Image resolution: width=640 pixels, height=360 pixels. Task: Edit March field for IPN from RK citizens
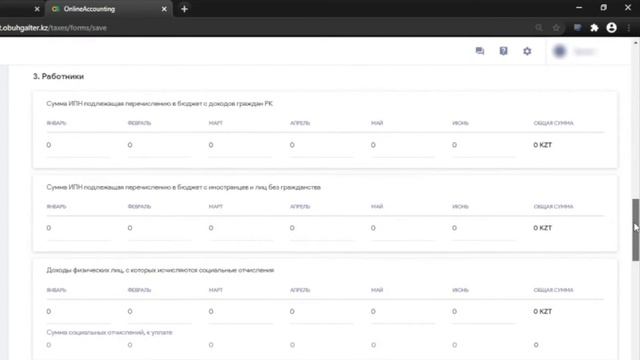click(x=240, y=145)
